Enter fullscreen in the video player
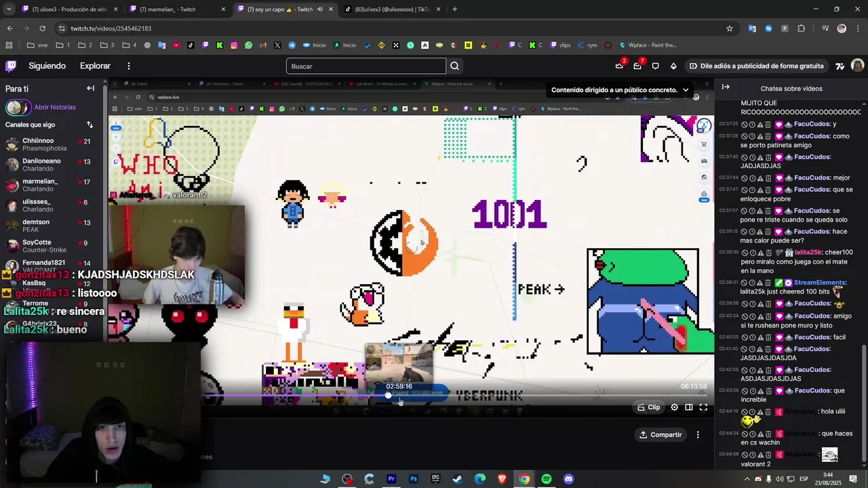The image size is (868, 488). point(703,407)
